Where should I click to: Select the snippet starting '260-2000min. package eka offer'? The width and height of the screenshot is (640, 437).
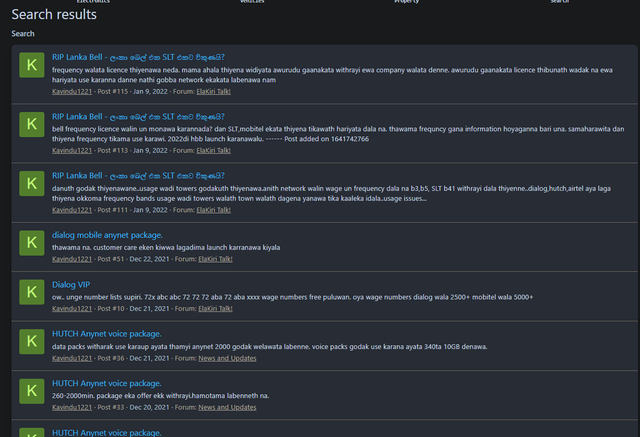tap(160, 396)
